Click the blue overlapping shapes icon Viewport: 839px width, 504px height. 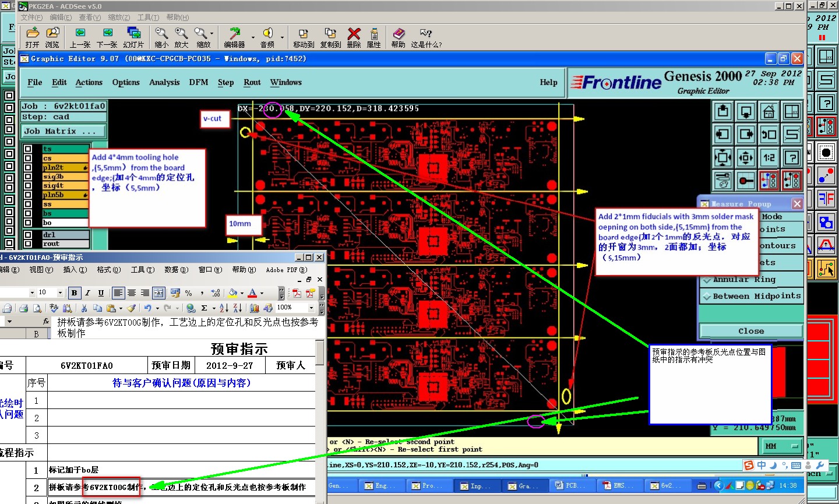(826, 222)
